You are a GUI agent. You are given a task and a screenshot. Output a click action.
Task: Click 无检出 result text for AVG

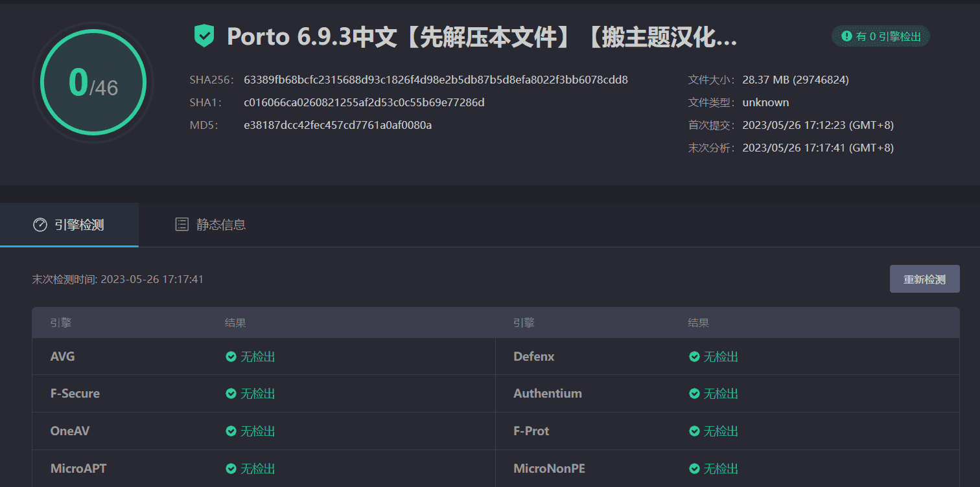(x=258, y=357)
